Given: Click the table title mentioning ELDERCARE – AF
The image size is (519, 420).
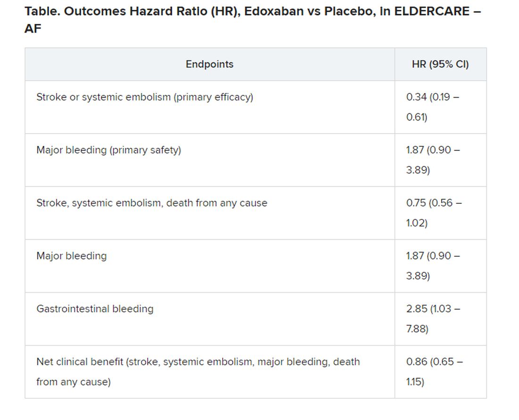Looking at the screenshot, I should pyautogui.click(x=252, y=19).
